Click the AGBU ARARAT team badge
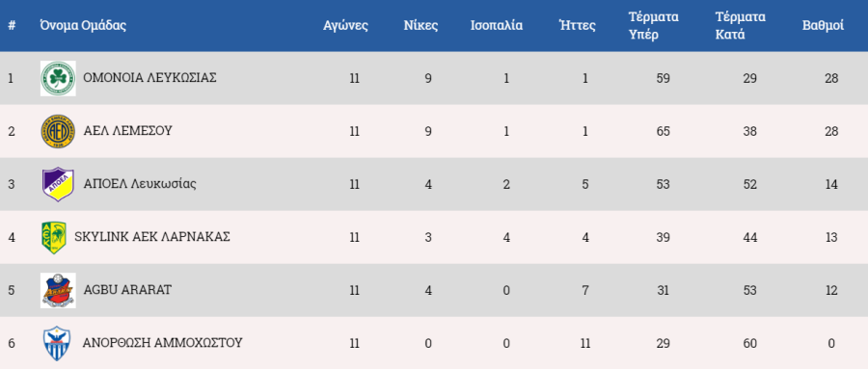The height and width of the screenshot is (369, 868). (x=58, y=290)
